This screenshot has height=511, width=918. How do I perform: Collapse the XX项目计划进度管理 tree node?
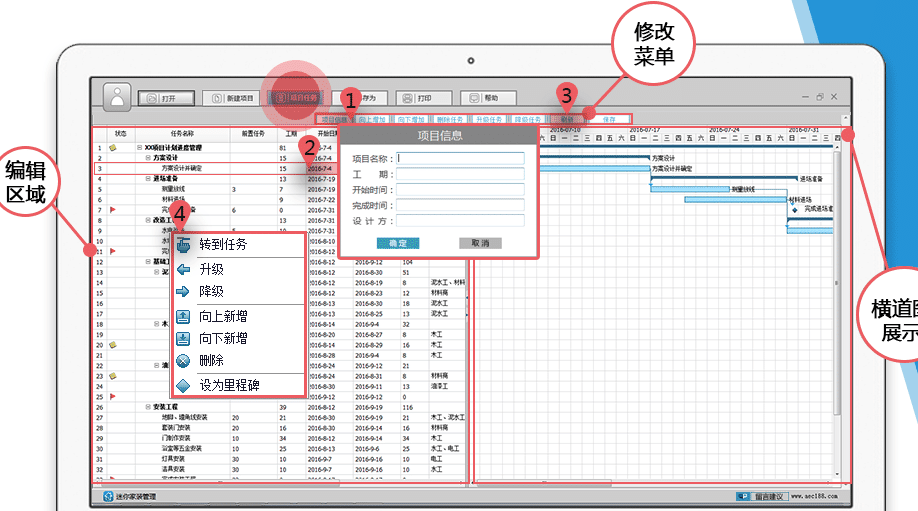(x=139, y=147)
